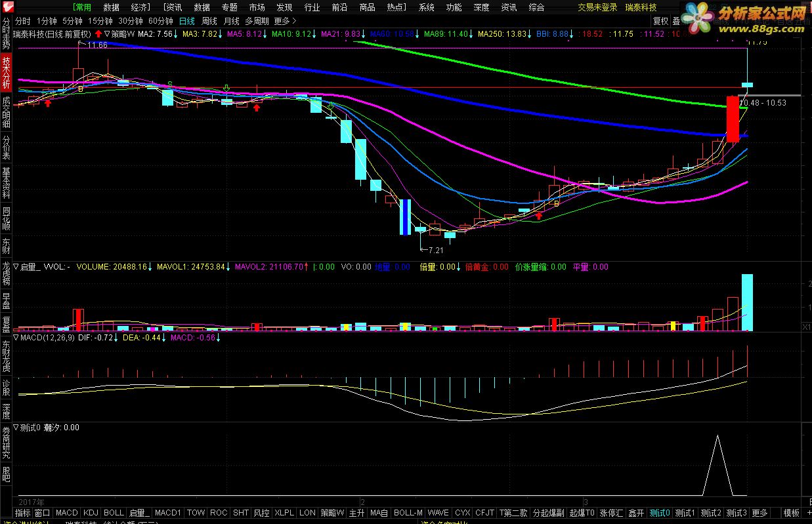Select the CYX indicator tab
The image size is (812, 524).
(463, 513)
